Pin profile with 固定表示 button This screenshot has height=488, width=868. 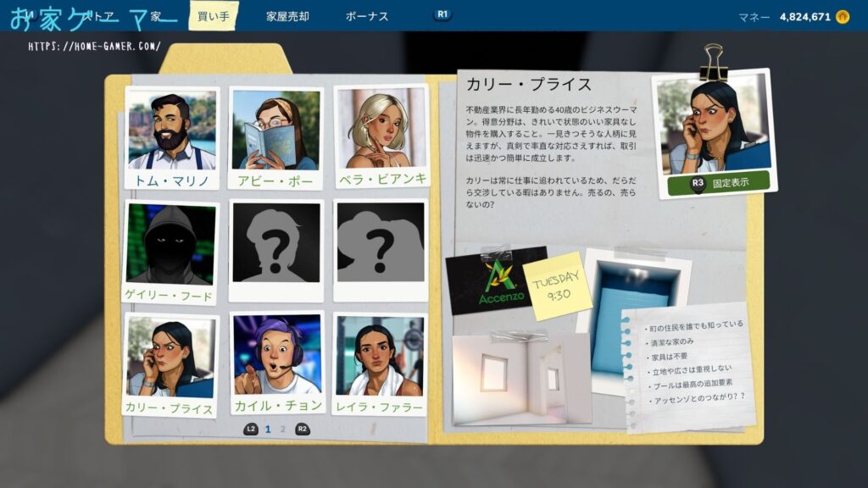click(719, 183)
